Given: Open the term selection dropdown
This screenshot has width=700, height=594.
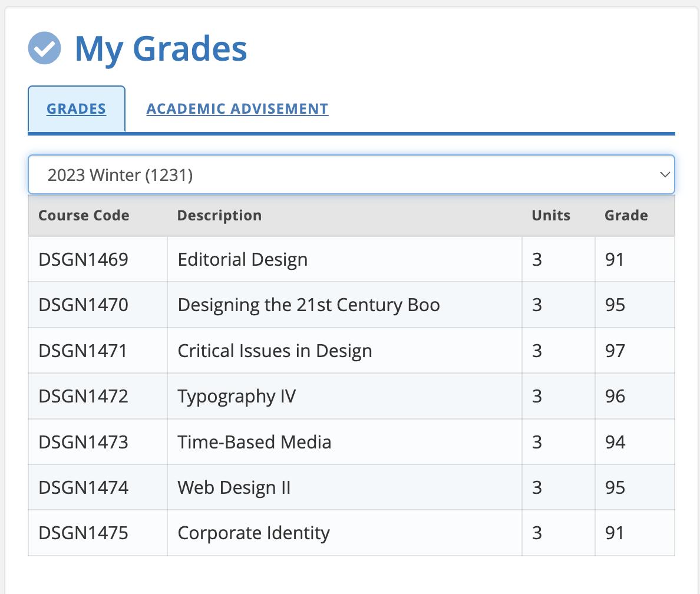Looking at the screenshot, I should [351, 174].
